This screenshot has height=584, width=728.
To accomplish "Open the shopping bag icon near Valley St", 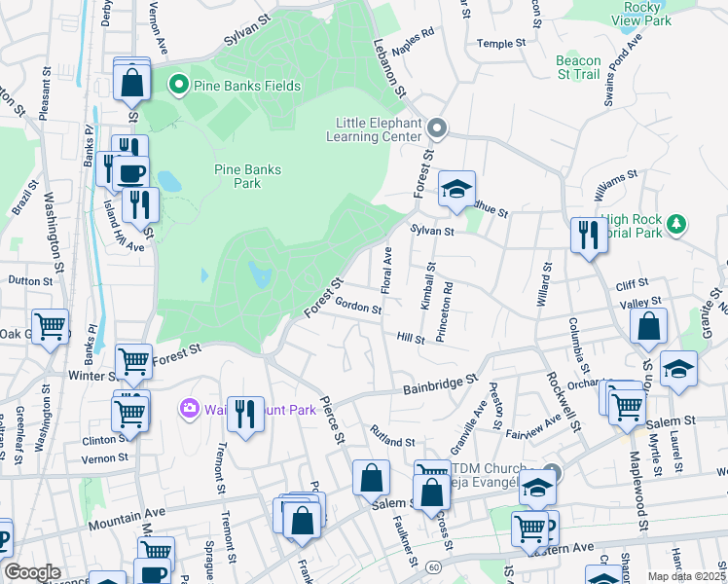I will pos(648,329).
